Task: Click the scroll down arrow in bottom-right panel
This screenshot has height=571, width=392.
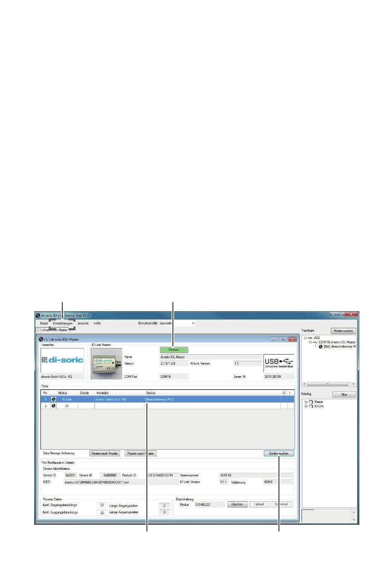Action: pyautogui.click(x=354, y=519)
